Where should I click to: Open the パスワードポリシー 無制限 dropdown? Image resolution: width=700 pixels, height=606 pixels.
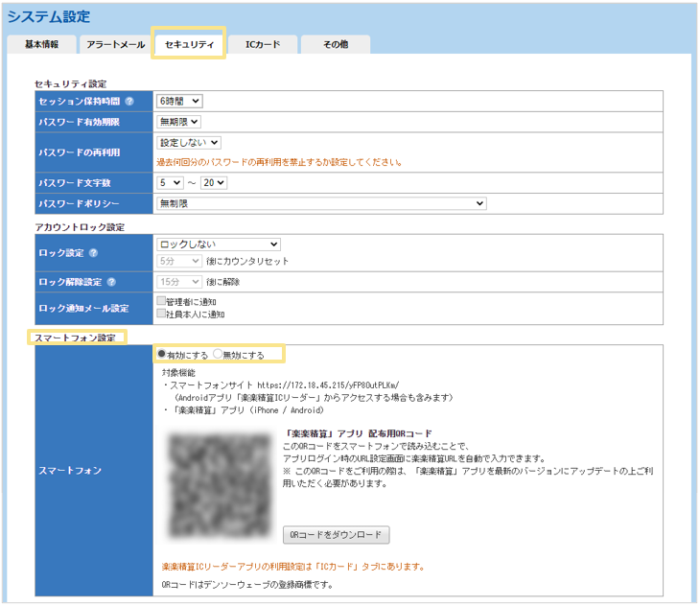pos(322,203)
